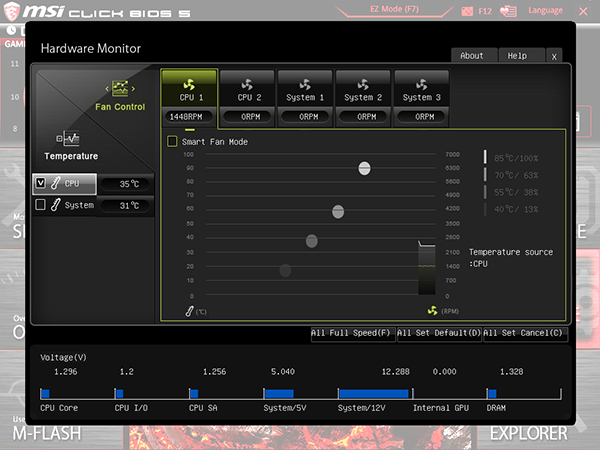
Task: Click All Full Speed(F) button
Action: 352,333
